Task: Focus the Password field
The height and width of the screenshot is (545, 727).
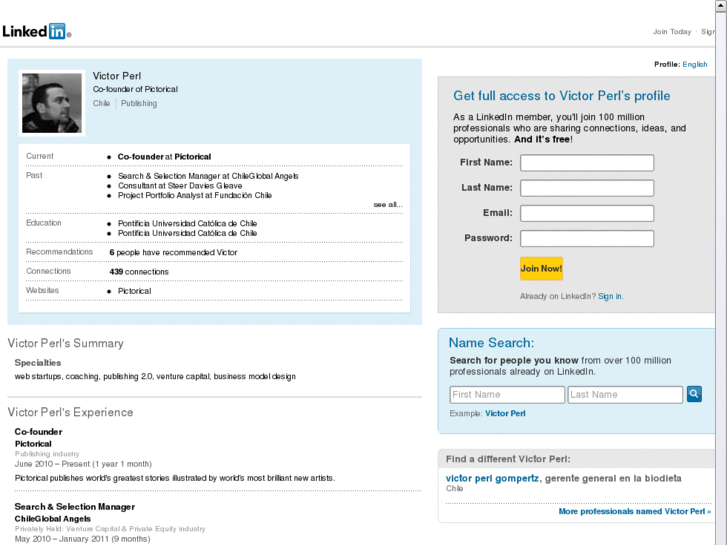Action: point(587,238)
